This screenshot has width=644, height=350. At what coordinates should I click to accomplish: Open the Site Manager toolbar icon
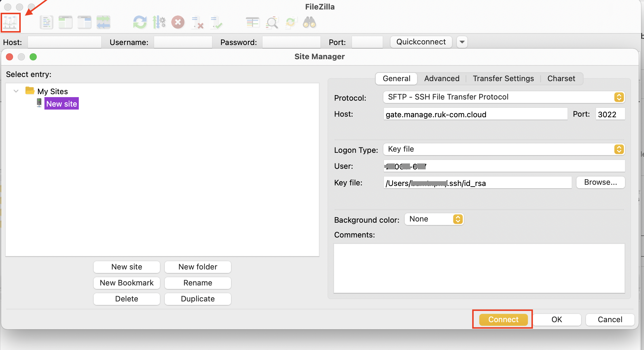[10, 23]
